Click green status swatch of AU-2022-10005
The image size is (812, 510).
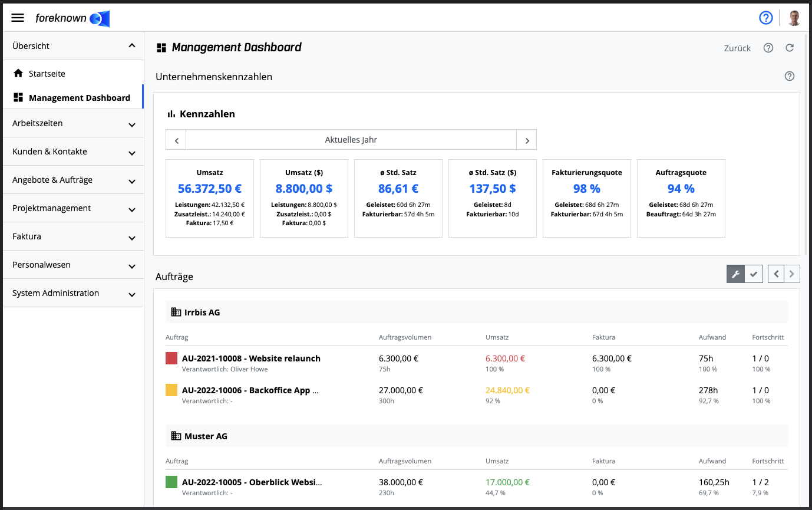[171, 482]
